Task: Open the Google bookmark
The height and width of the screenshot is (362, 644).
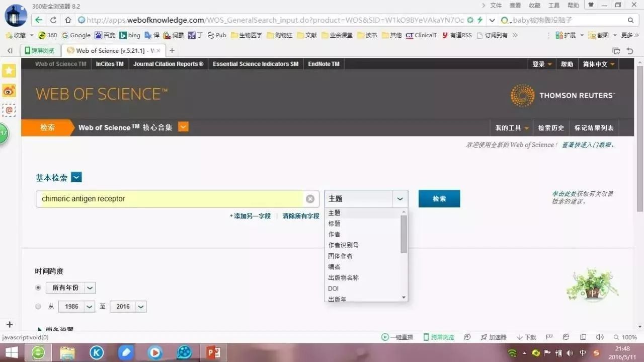Action: (x=76, y=35)
